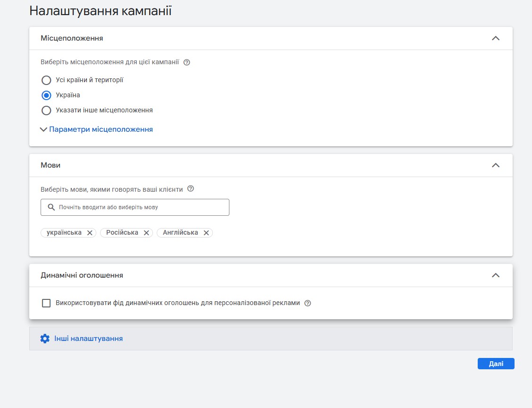
Task: Click the search magnifier icon in language field
Action: click(x=51, y=207)
